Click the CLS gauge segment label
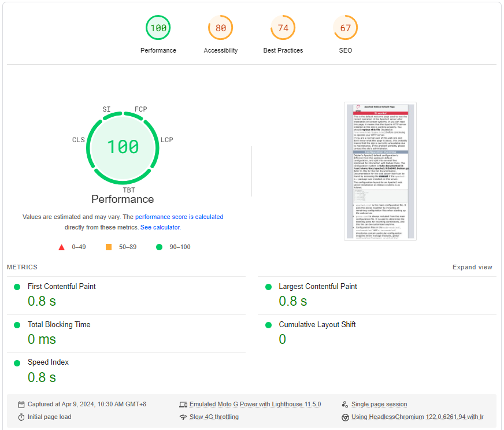This screenshot has width=504, height=430. [x=79, y=140]
